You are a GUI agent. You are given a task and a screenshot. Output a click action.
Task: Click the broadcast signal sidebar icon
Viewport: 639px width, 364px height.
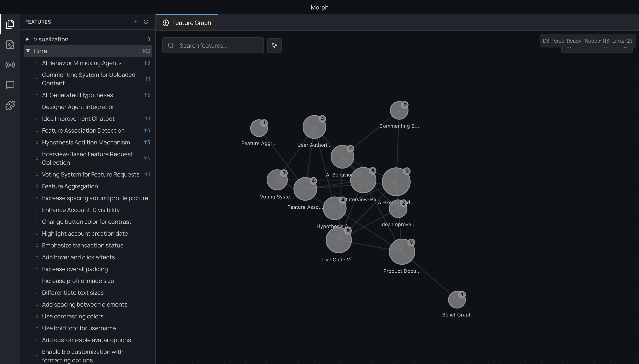(x=10, y=65)
